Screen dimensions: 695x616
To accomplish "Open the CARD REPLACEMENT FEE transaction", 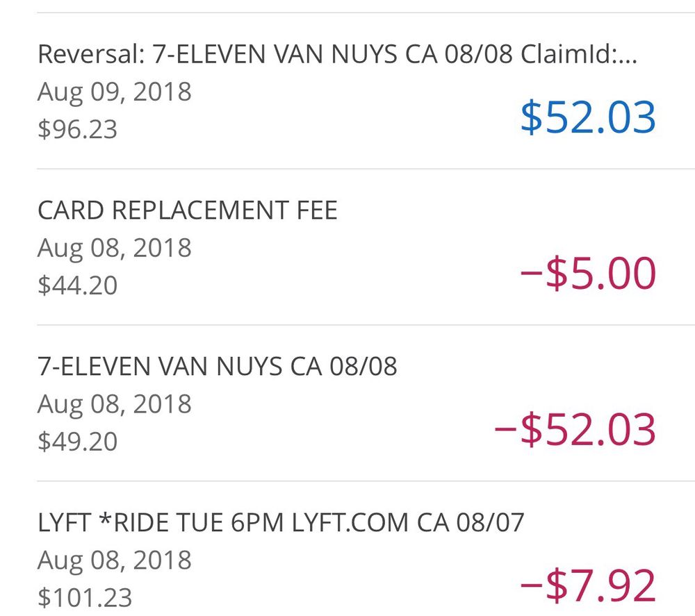I will pos(187,210).
